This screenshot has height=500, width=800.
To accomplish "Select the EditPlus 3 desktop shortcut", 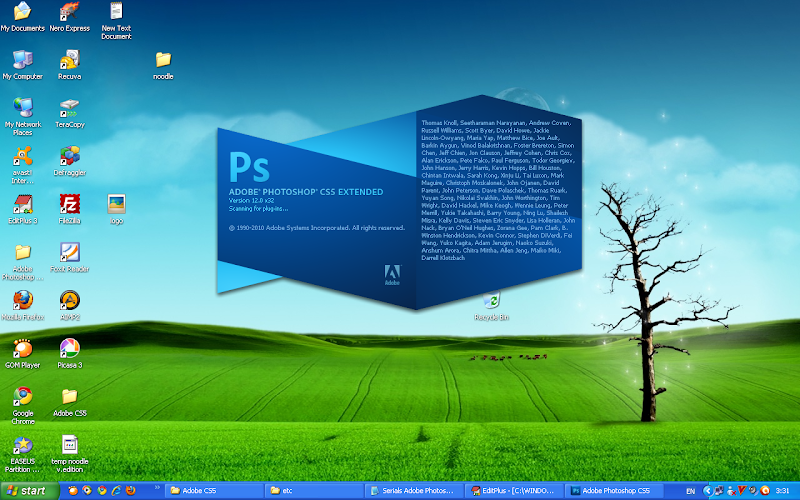I will (x=22, y=209).
